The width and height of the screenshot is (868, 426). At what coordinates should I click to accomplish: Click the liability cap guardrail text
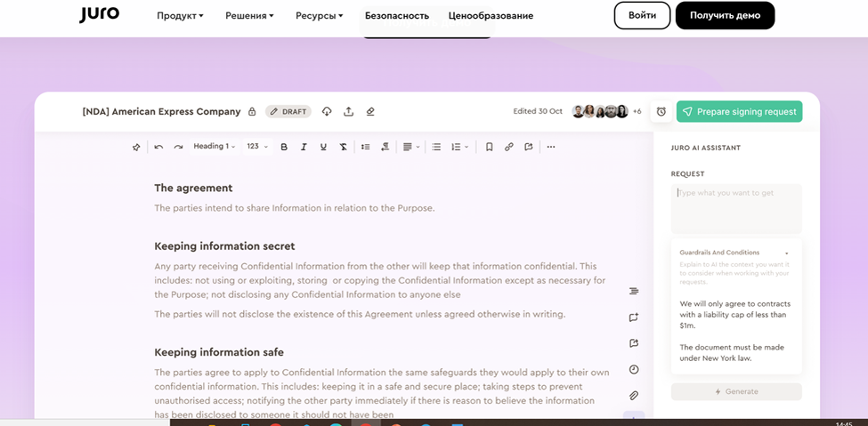tap(735, 315)
